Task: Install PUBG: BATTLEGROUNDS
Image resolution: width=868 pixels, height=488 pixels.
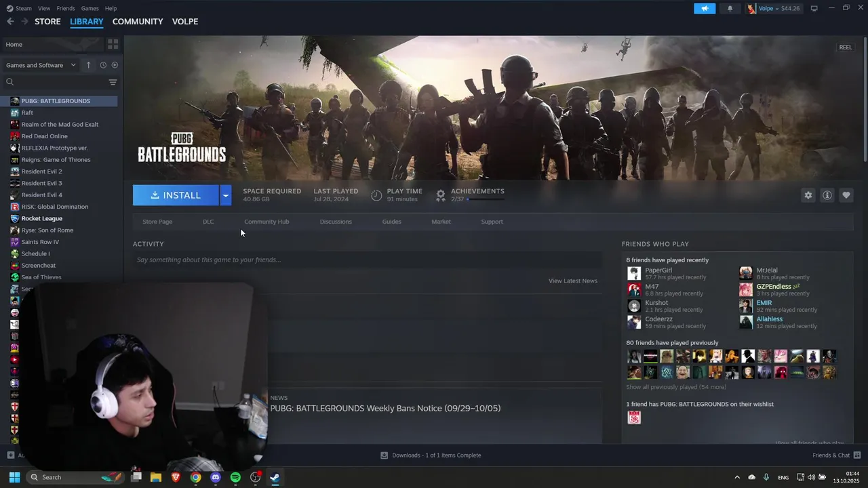Action: (176, 195)
